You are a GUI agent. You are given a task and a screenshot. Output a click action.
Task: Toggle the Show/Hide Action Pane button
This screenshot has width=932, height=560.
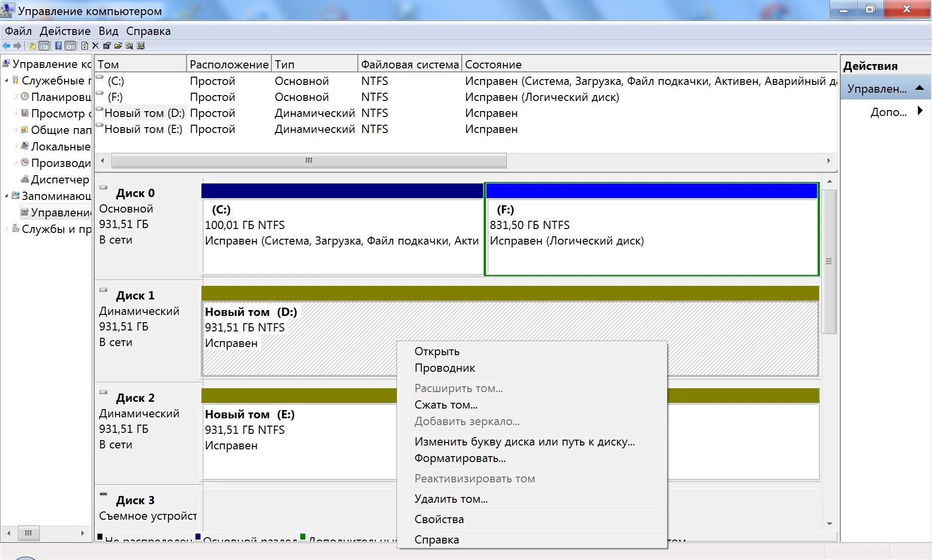pyautogui.click(x=70, y=46)
